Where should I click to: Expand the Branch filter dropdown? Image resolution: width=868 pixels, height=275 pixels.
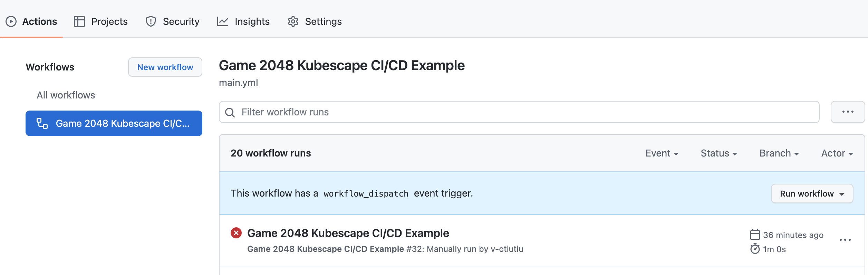779,153
